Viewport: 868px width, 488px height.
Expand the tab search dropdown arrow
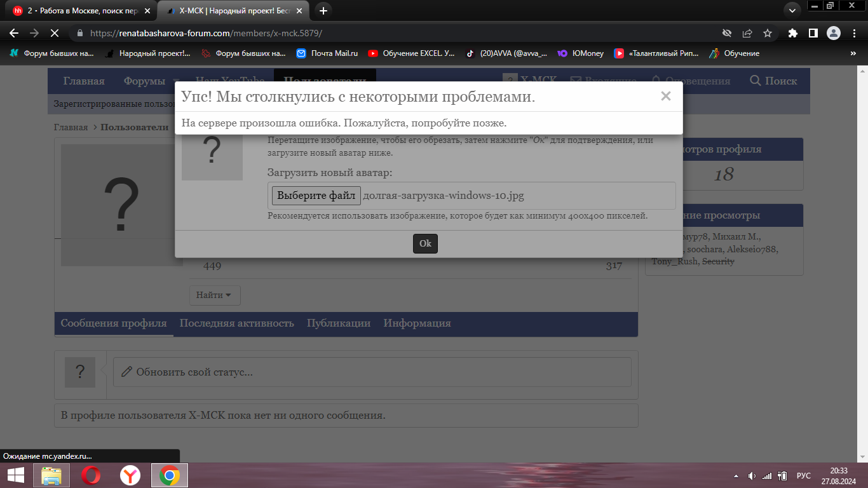tap(792, 10)
